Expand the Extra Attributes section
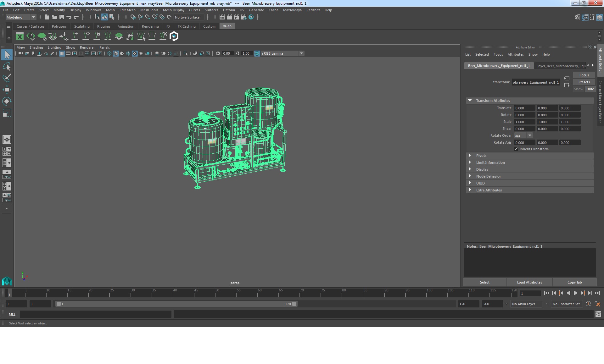The image size is (604, 364). (x=470, y=190)
